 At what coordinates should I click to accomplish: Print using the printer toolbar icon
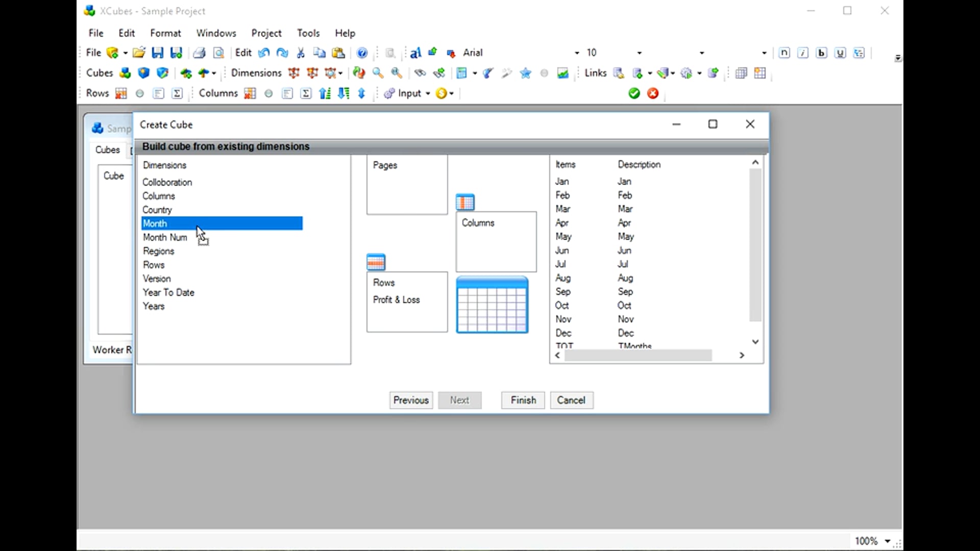(199, 53)
